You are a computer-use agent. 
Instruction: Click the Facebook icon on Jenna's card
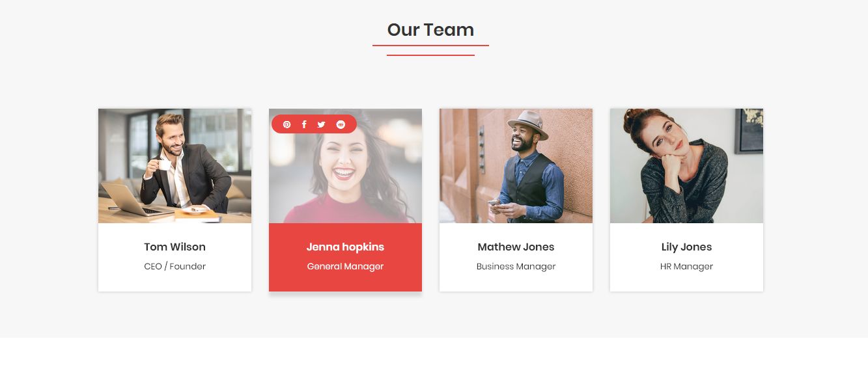point(304,124)
